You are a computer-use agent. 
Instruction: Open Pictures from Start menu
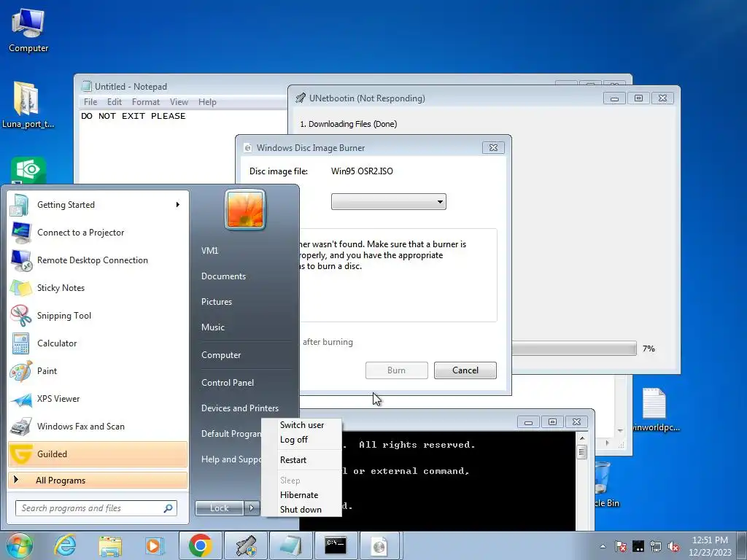(x=216, y=302)
